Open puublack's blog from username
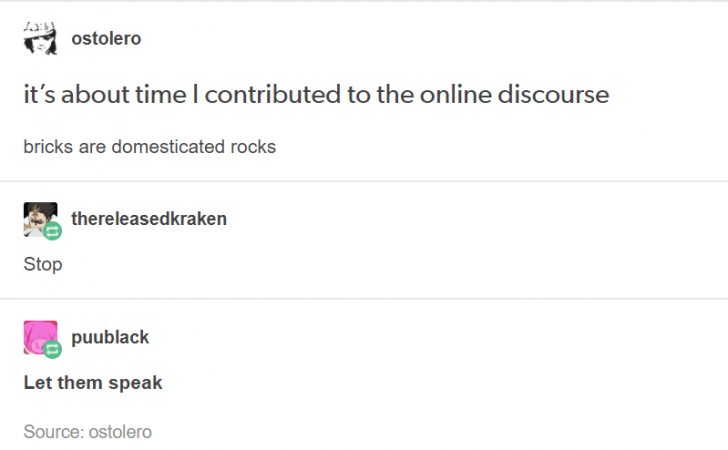Image resolution: width=728 pixels, height=450 pixels. point(110,337)
